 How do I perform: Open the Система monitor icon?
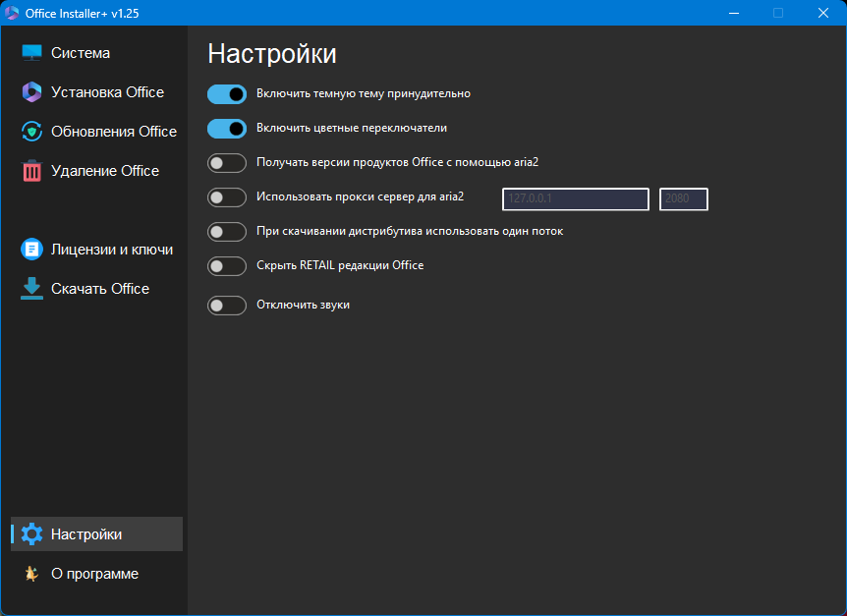(31, 53)
